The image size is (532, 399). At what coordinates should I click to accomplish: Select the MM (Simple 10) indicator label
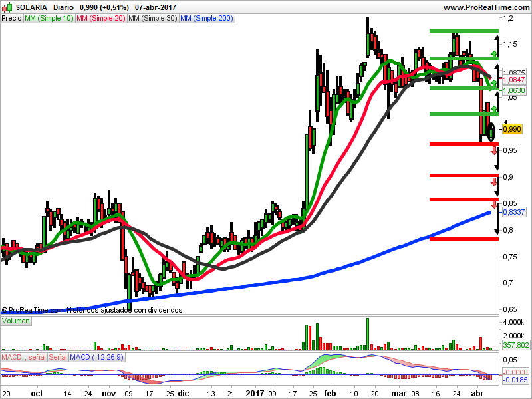coord(49,19)
